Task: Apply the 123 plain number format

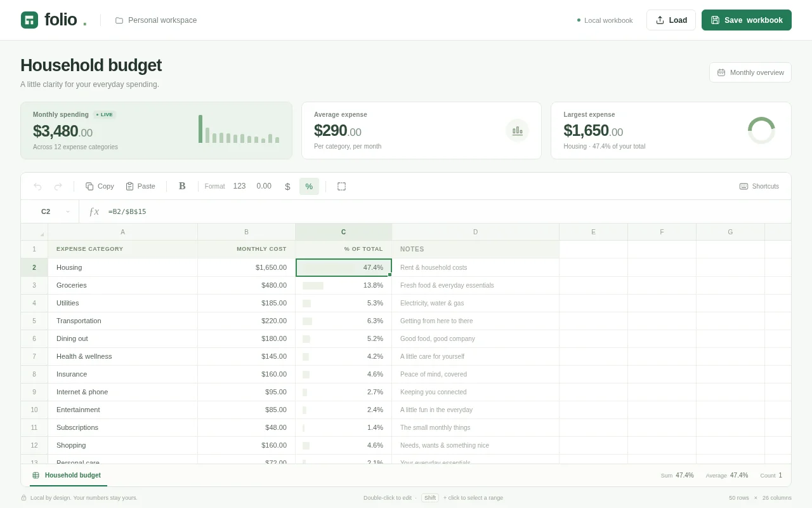Action: coord(239,186)
